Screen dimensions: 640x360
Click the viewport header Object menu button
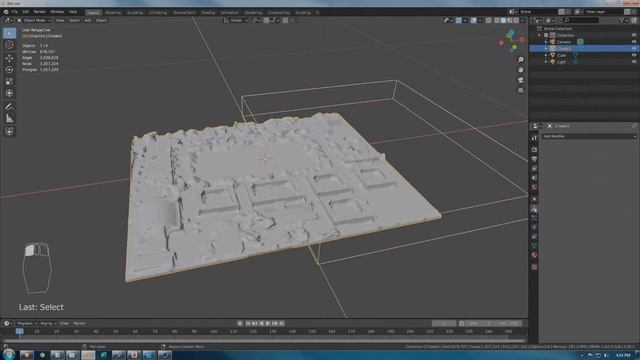pos(102,20)
